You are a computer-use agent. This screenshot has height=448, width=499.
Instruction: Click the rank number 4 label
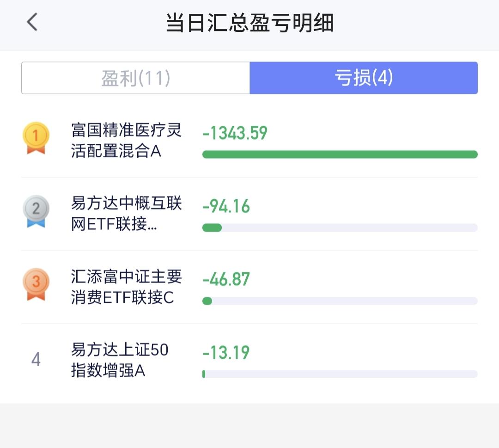click(x=36, y=359)
